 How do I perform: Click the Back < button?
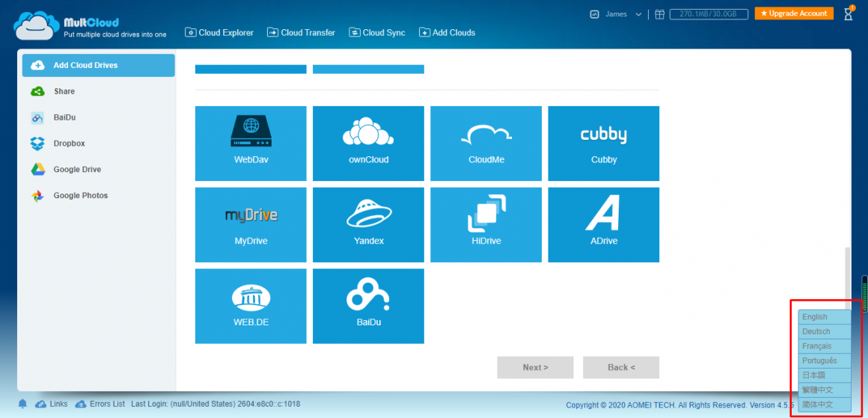pos(621,367)
